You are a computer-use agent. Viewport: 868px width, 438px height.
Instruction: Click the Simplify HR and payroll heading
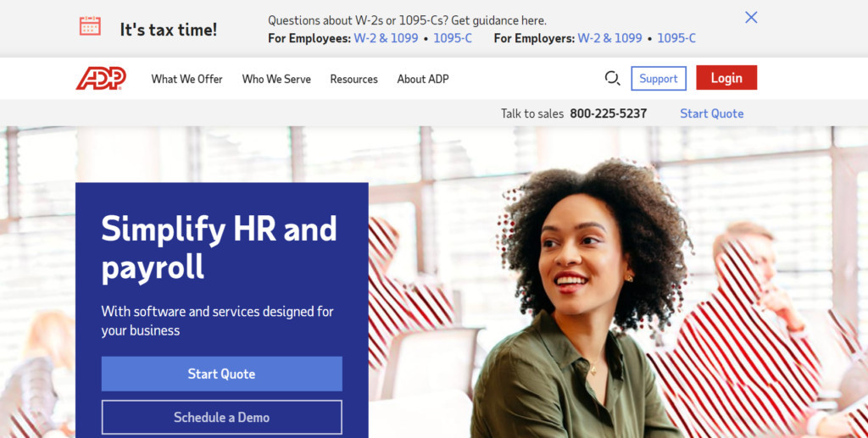pyautogui.click(x=220, y=247)
